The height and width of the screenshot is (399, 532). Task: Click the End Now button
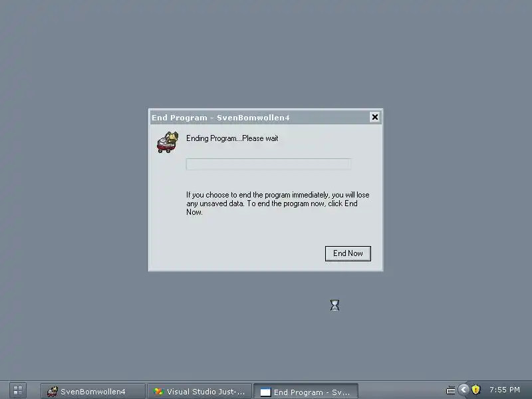coord(348,253)
